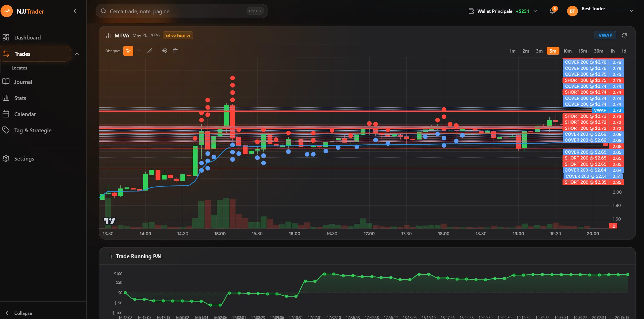Click the Trades arrows icon
Image resolution: width=644 pixels, height=319 pixels.
[6, 54]
